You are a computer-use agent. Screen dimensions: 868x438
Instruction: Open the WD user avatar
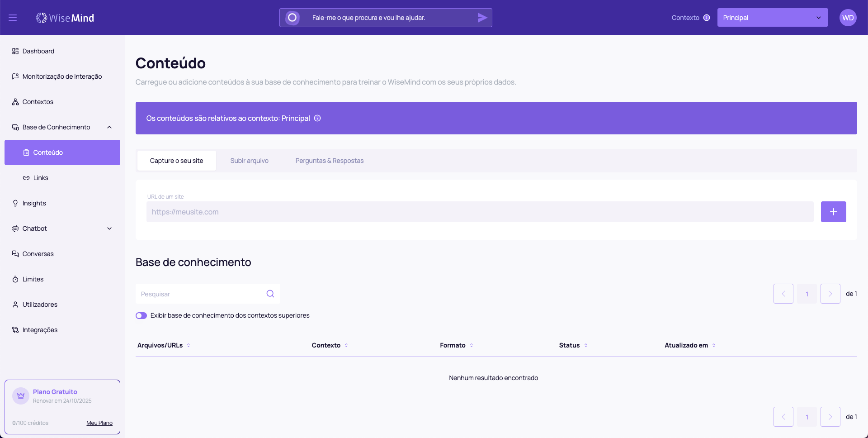point(848,18)
